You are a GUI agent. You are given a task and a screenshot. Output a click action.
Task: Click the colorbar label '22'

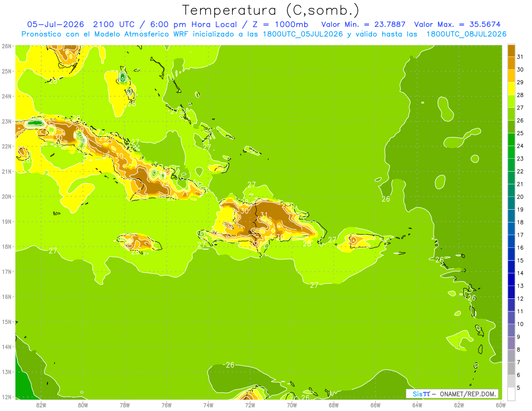click(x=521, y=171)
